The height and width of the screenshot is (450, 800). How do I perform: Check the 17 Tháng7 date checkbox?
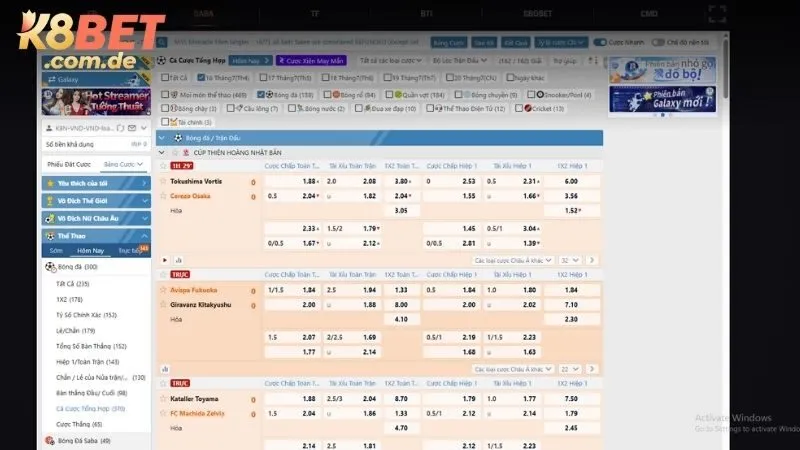point(263,78)
